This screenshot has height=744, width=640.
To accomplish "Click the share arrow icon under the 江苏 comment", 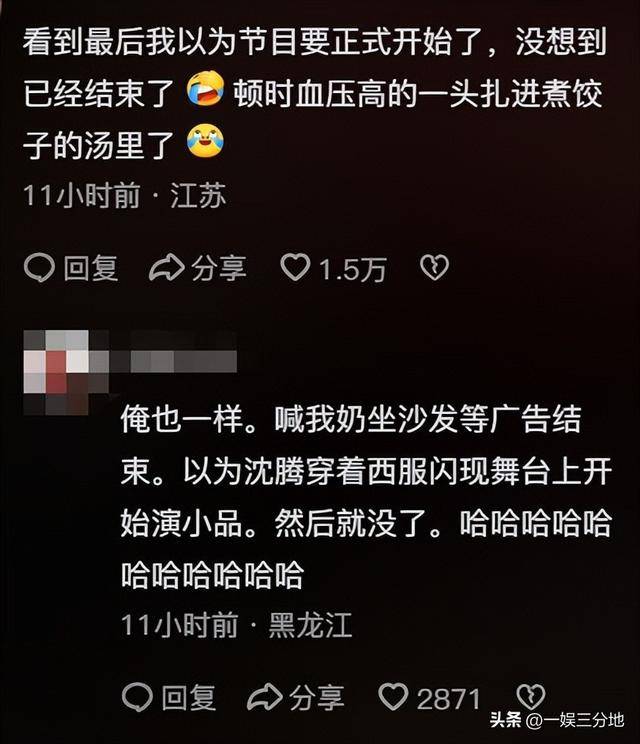I will pyautogui.click(x=167, y=268).
